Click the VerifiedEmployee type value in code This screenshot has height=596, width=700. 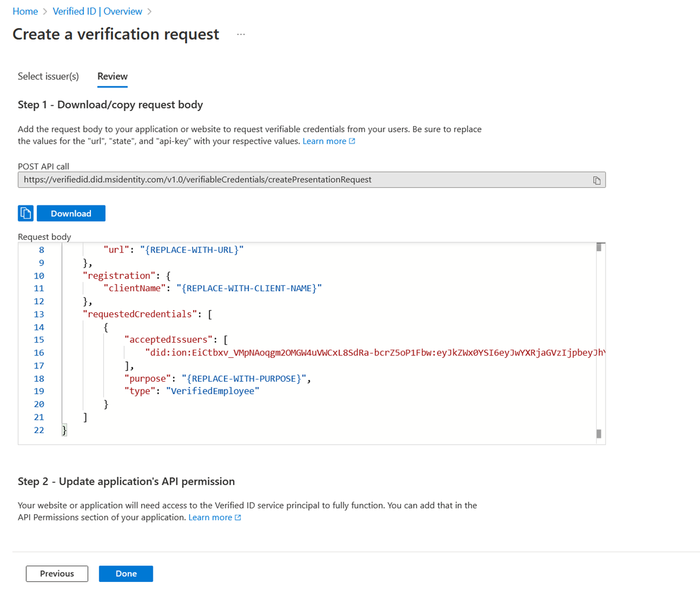213,391
